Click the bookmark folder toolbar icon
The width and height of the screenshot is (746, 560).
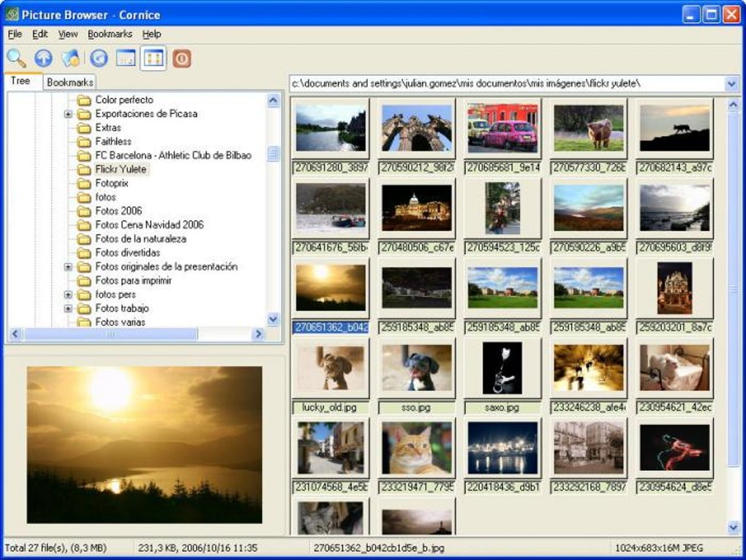70,58
